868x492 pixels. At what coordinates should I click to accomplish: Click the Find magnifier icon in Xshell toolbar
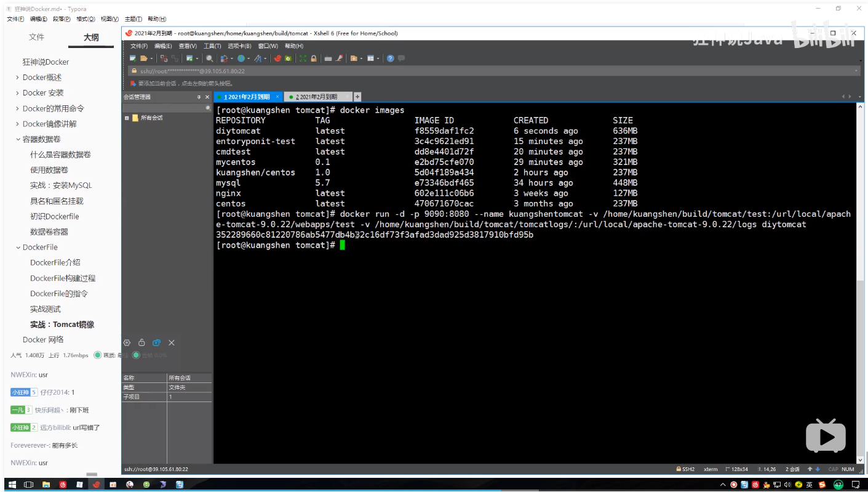tap(210, 58)
